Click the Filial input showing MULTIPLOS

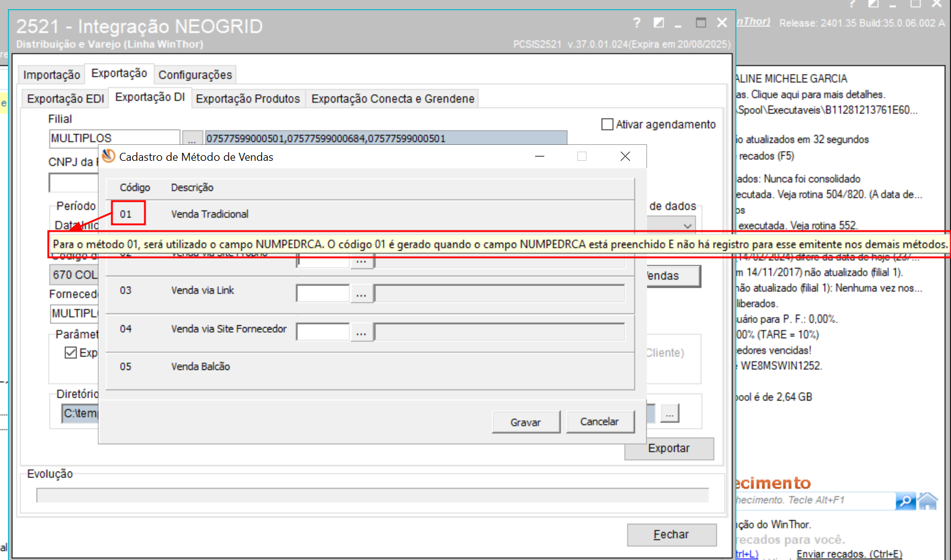(x=114, y=138)
